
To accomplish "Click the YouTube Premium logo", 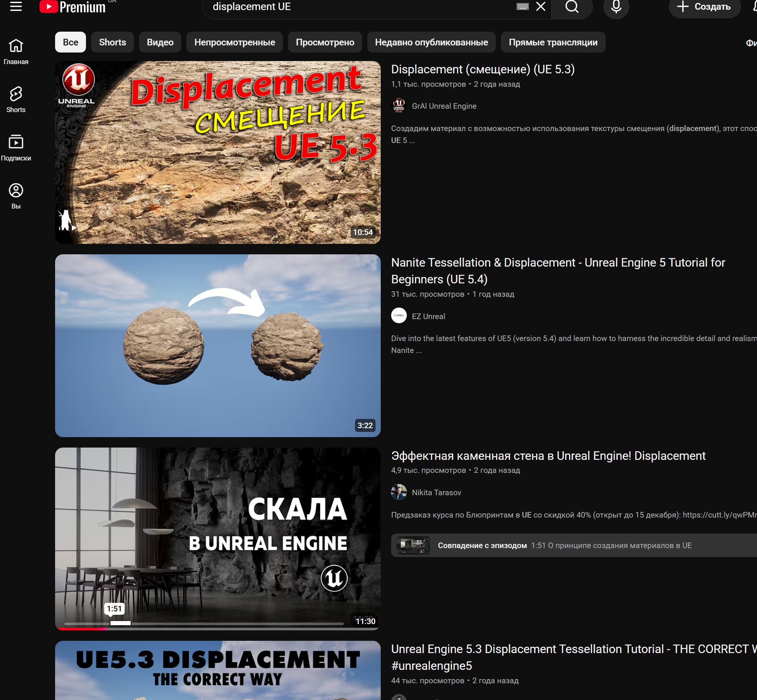I will 73,7.
